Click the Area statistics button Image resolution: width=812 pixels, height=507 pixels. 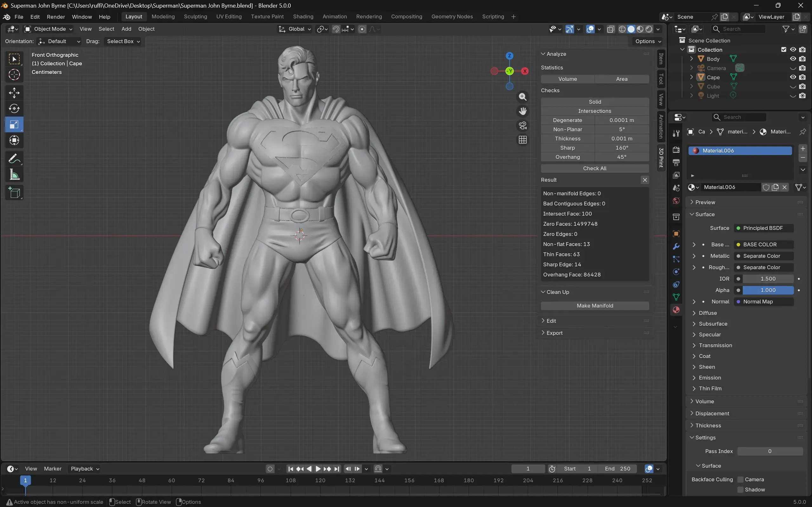click(622, 79)
